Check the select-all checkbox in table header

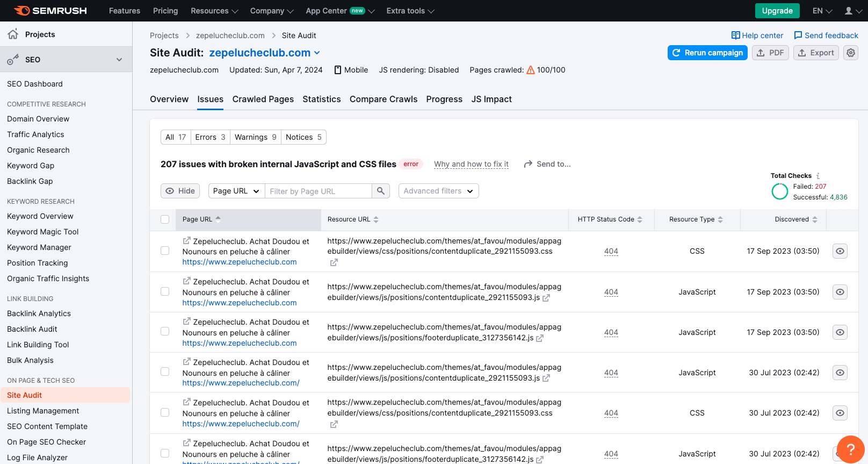point(165,219)
